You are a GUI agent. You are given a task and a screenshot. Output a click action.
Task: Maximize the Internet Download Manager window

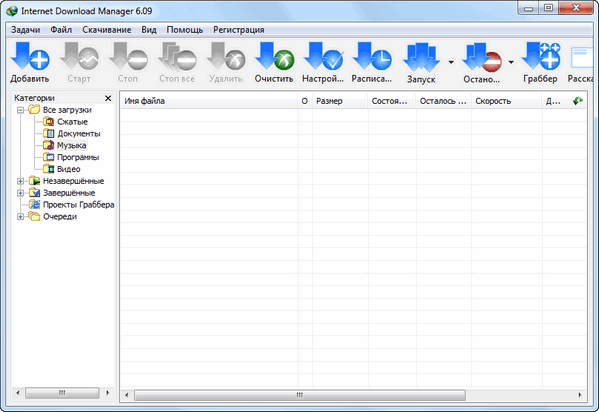pyautogui.click(x=549, y=8)
